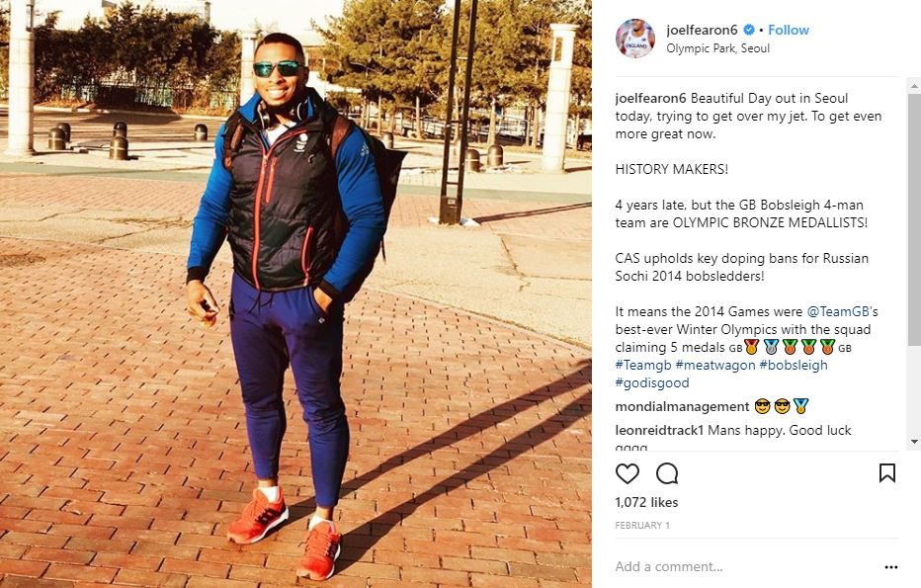Image resolution: width=921 pixels, height=588 pixels.
Task: Follow the joelfearon6 account
Action: click(789, 30)
